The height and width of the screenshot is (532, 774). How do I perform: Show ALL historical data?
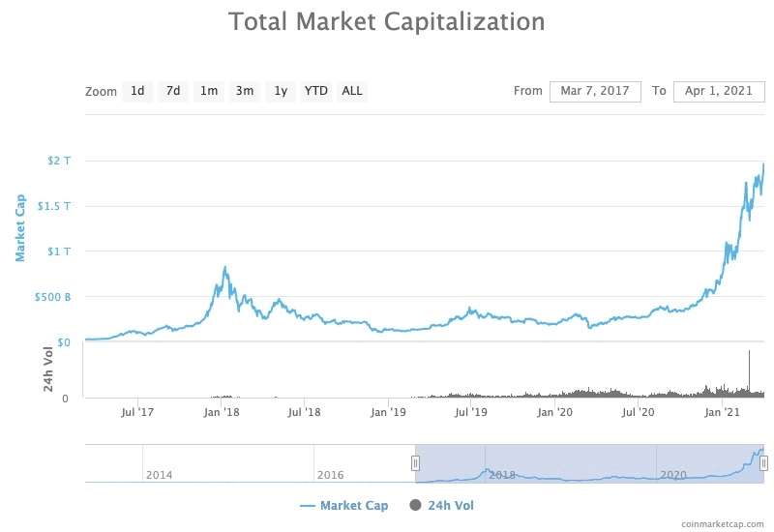click(352, 91)
